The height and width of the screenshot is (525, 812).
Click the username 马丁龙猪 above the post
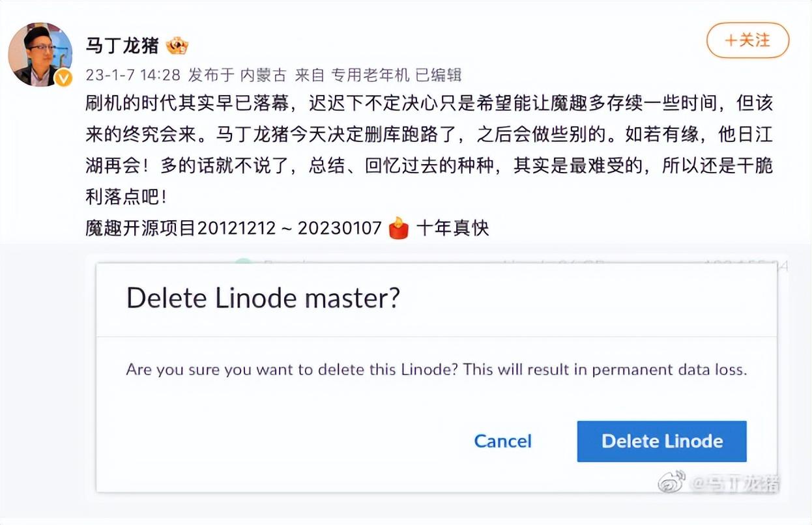tap(123, 44)
